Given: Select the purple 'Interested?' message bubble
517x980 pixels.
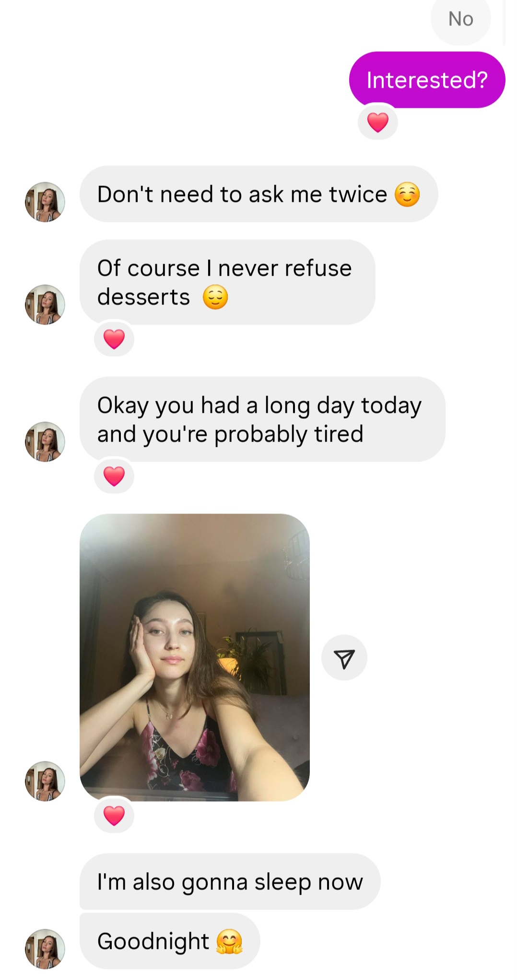Looking at the screenshot, I should (427, 80).
